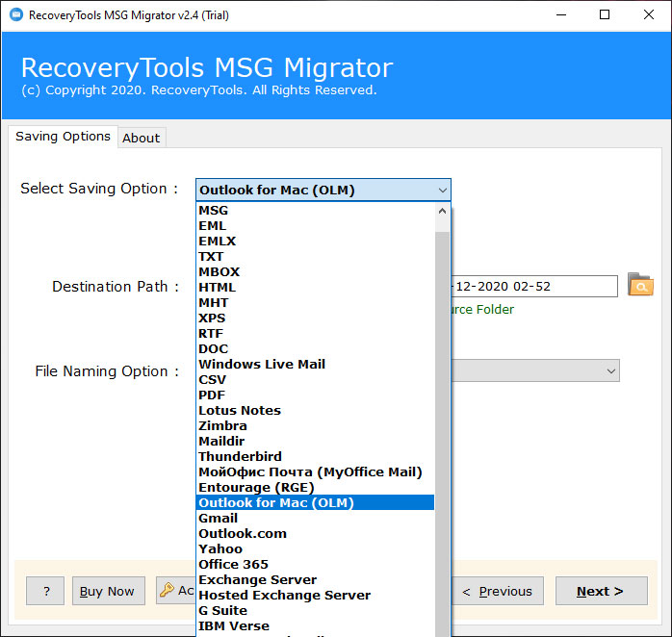The width and height of the screenshot is (672, 637).
Task: Pick Entourage (RGE) in the list
Action: 315,488
